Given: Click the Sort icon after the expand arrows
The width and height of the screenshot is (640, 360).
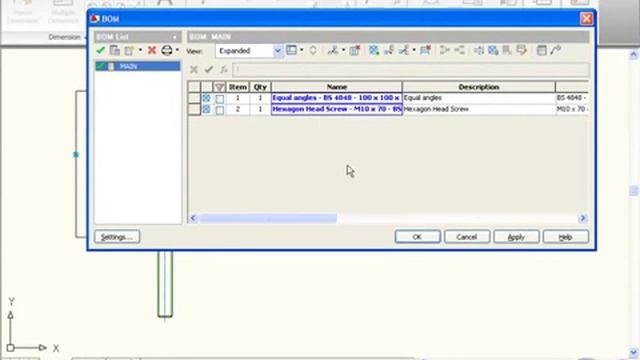Looking at the screenshot, I should pyautogui.click(x=333, y=50).
